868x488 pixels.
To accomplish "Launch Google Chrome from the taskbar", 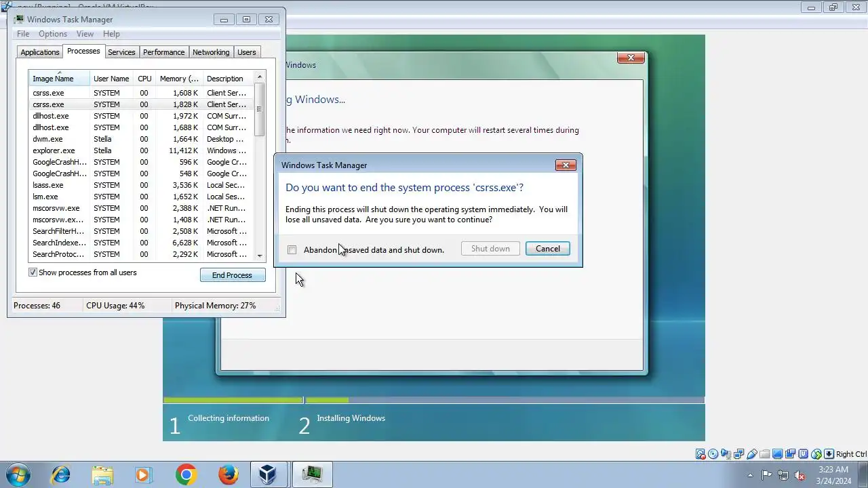I will pos(186,474).
